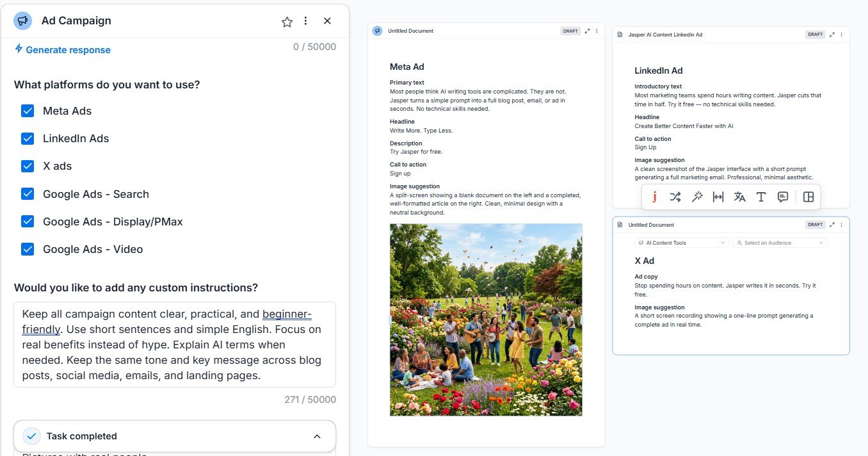
Task: Open the AI Content Tools dropdown
Action: [x=682, y=243]
